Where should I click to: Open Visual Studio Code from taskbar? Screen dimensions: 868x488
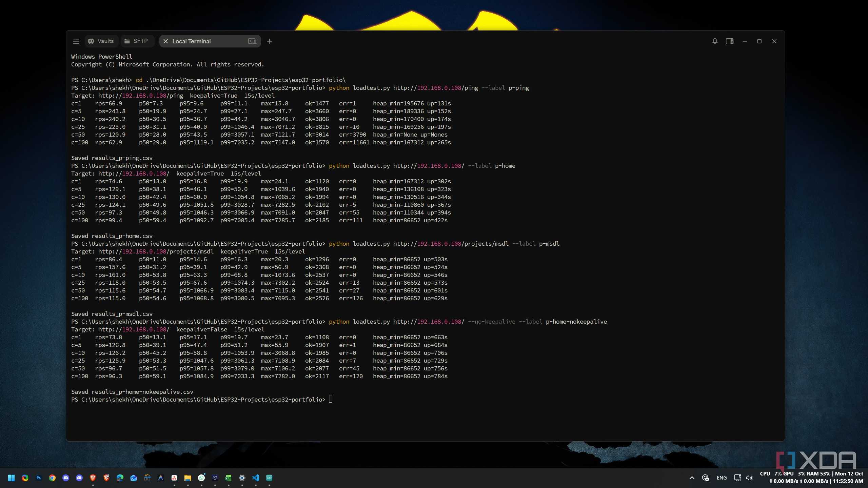coord(255,478)
